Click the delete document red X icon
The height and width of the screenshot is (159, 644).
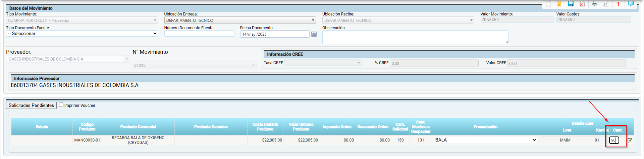click(582, 4)
